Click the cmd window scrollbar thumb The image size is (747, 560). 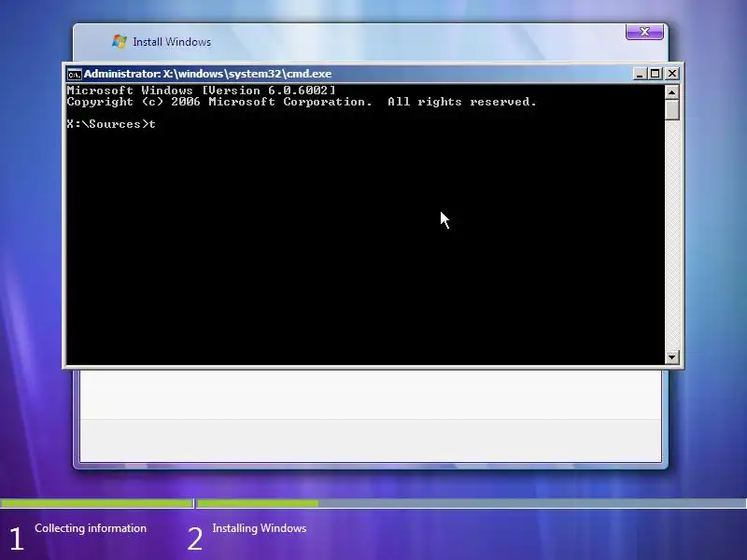click(671, 110)
